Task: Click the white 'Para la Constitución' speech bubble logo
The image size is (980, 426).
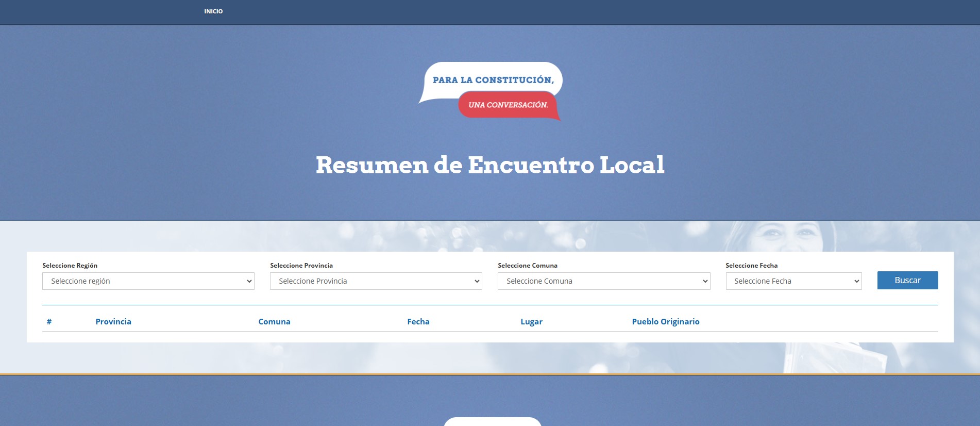Action: [492, 79]
